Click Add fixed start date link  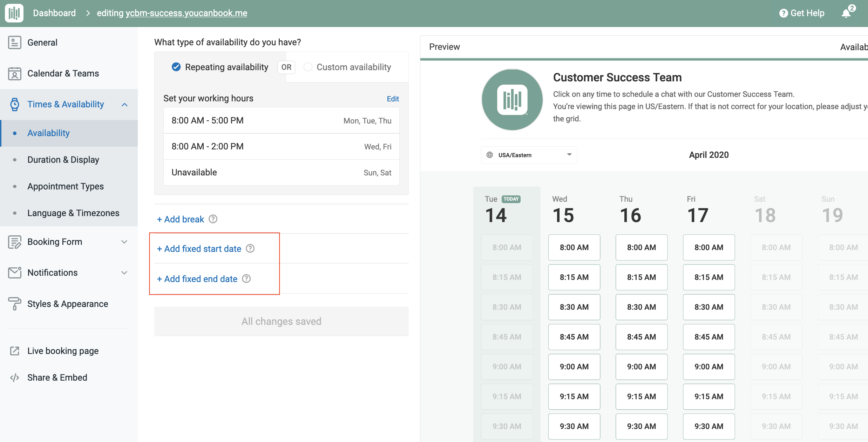click(x=199, y=249)
